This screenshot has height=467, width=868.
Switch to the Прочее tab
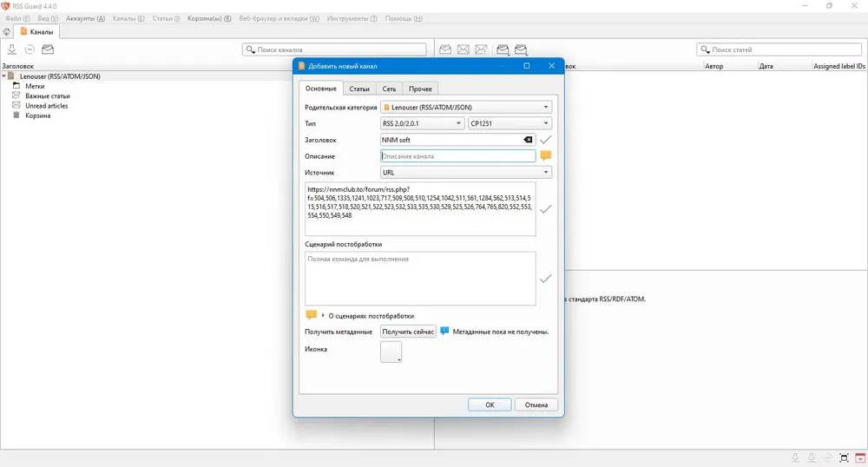pyautogui.click(x=420, y=89)
